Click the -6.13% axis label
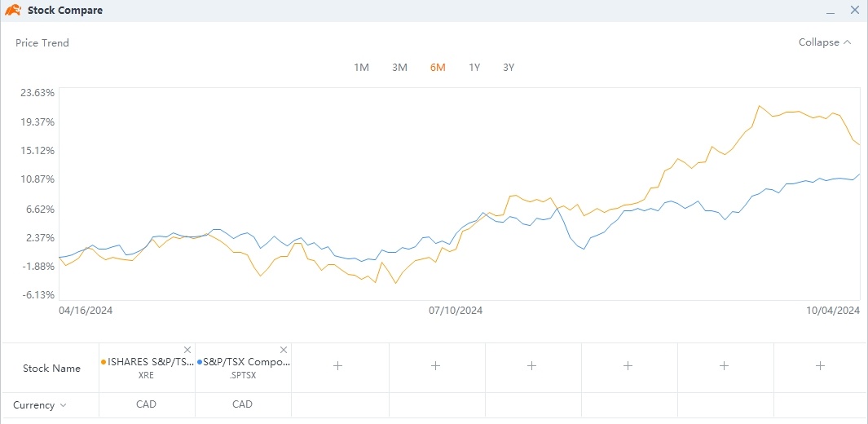 (x=38, y=295)
